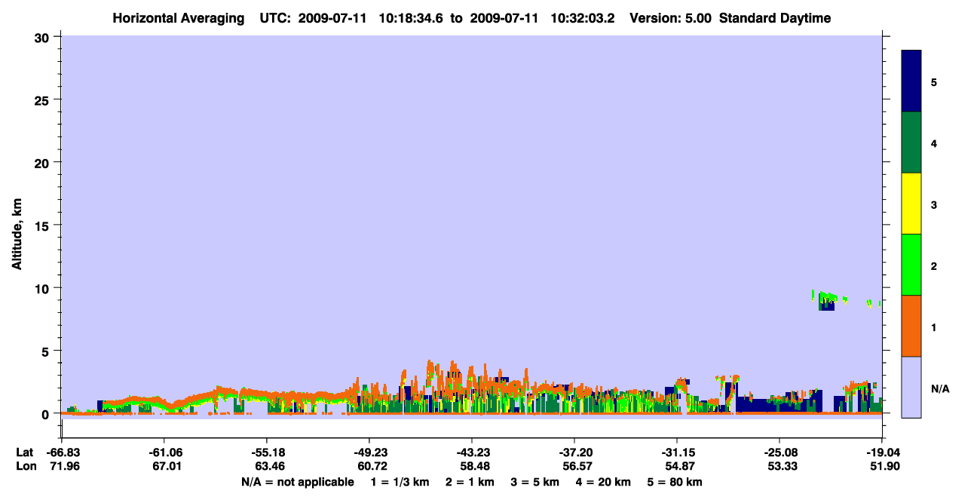Click the dark blue colorbar segment labeled 5
Viewport: 980px width, 503px height.
[x=911, y=81]
